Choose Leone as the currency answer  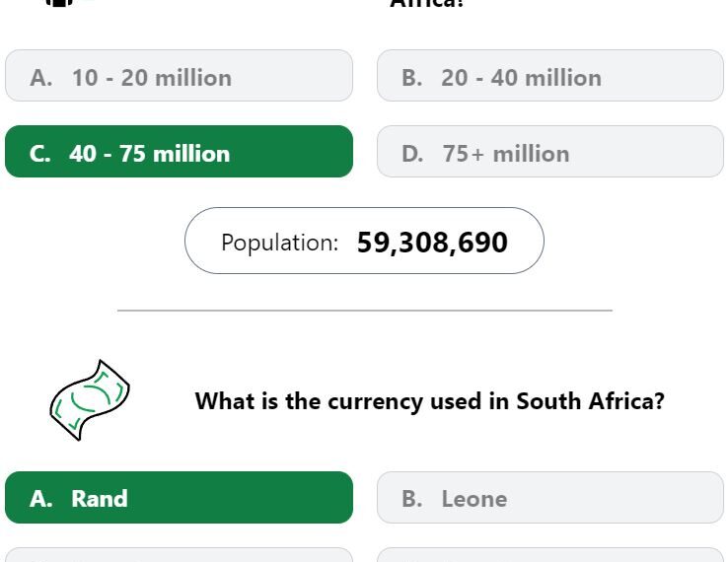click(550, 498)
